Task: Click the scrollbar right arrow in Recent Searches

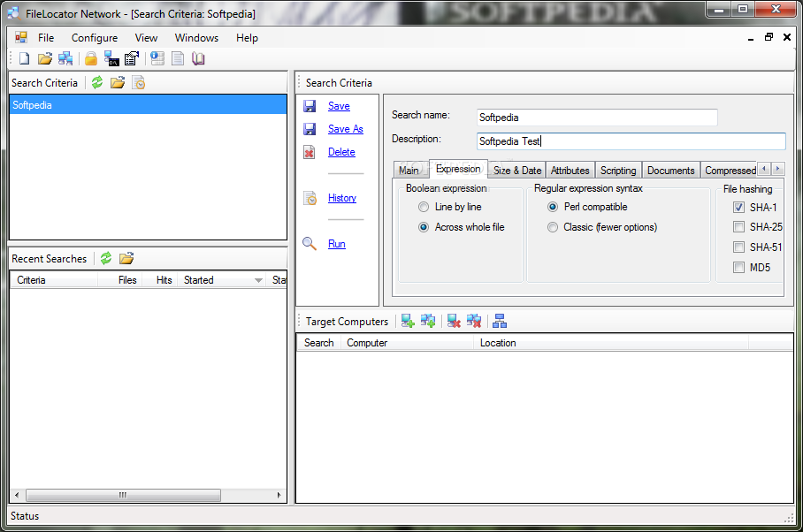Action: click(279, 495)
